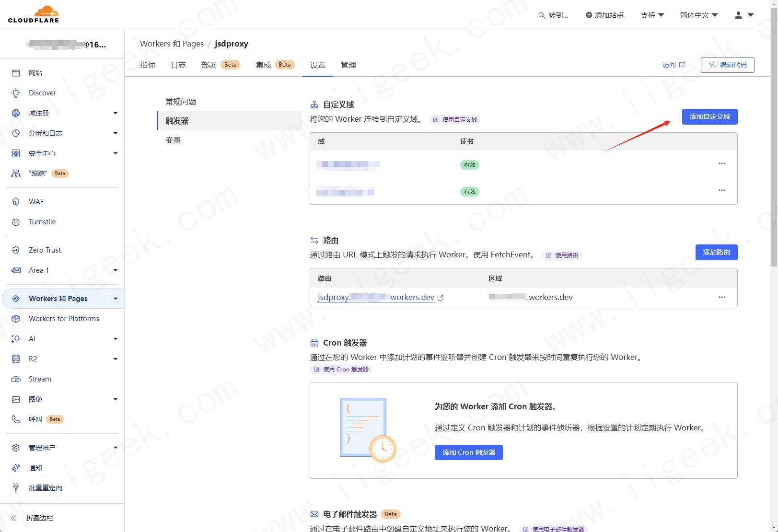Switch to the 指标 tab
The image size is (778, 532).
[x=148, y=65]
